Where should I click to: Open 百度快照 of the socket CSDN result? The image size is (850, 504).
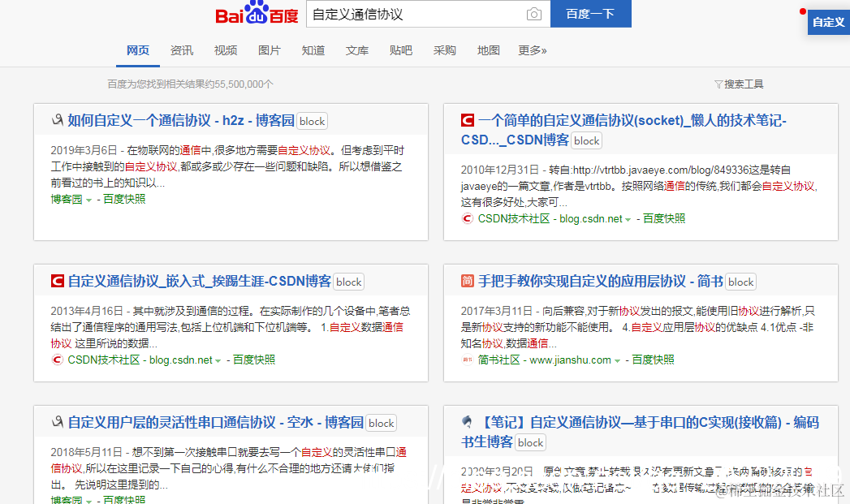point(664,218)
